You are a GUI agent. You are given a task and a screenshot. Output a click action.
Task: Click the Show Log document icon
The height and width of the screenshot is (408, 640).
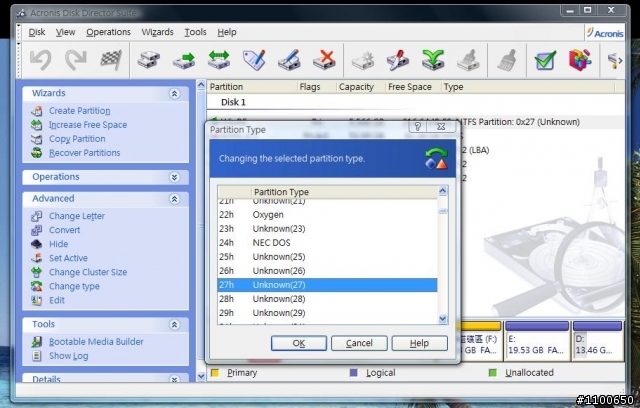tap(37, 356)
